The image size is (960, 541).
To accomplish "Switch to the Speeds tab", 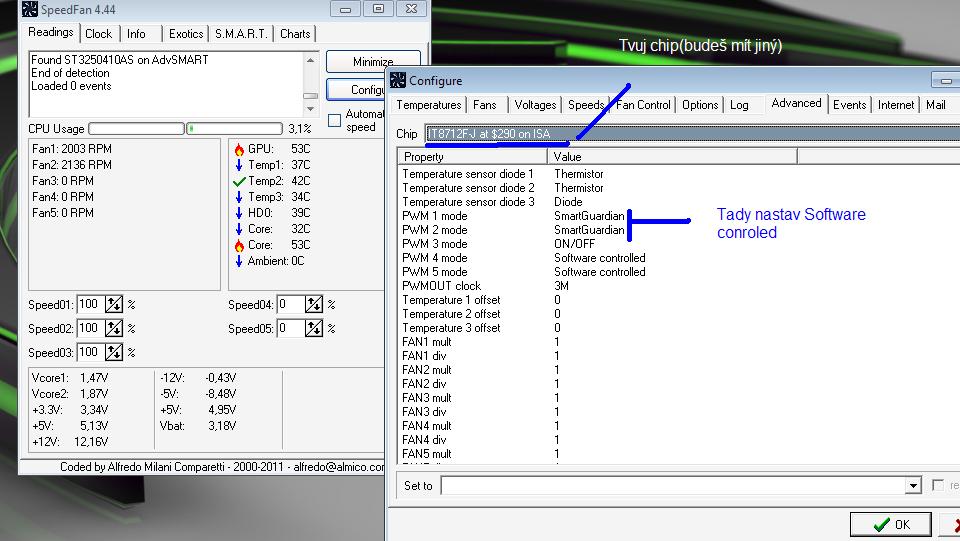I will (x=586, y=105).
